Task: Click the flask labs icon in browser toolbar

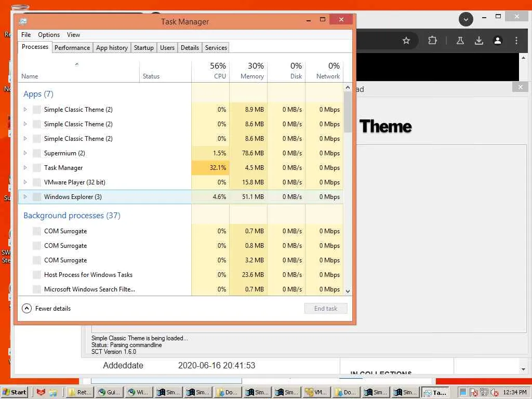Action: click(x=460, y=41)
